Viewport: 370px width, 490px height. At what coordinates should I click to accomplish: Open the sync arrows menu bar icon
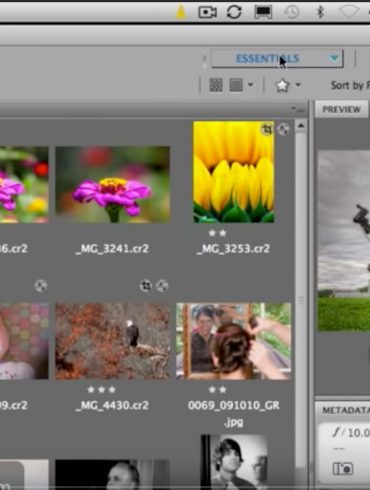[234, 12]
